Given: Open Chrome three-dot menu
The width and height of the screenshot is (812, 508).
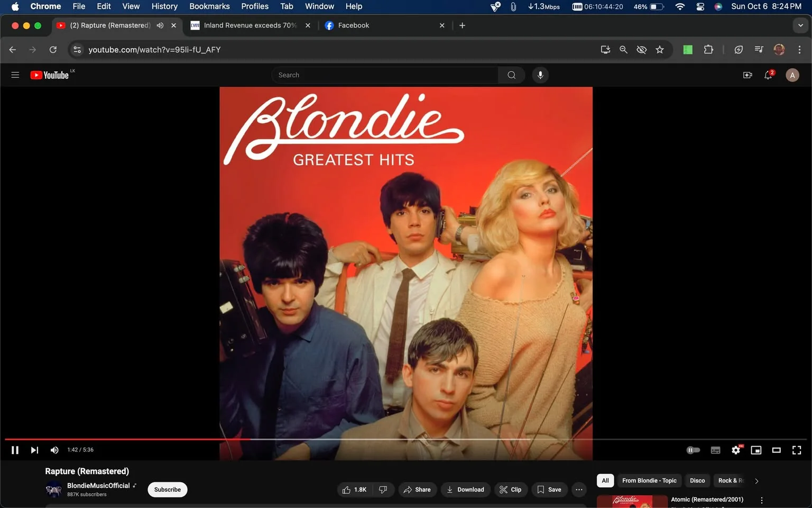Looking at the screenshot, I should tap(799, 50).
